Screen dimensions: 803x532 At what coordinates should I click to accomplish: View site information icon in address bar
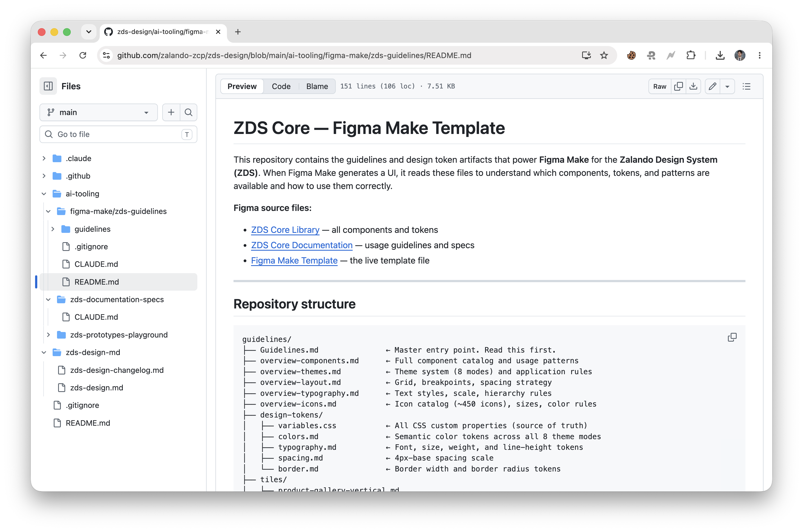click(106, 55)
